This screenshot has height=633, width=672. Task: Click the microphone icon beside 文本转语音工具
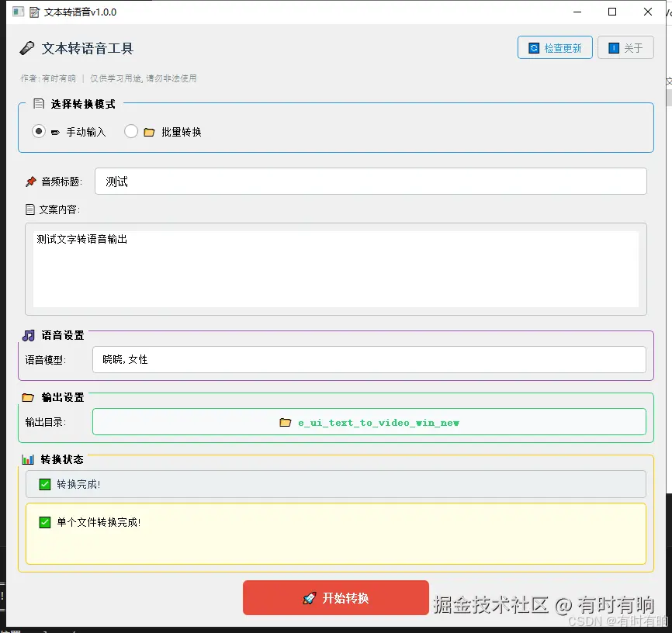[26, 48]
